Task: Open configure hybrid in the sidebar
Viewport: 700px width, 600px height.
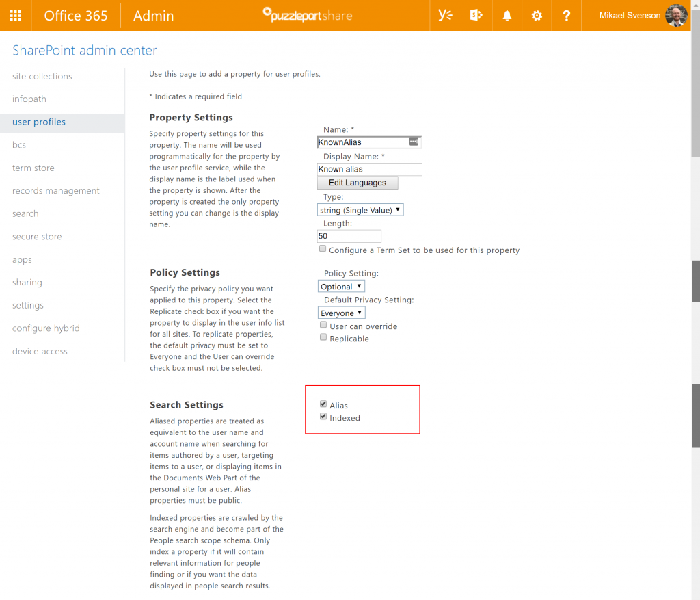Action: [x=46, y=328]
